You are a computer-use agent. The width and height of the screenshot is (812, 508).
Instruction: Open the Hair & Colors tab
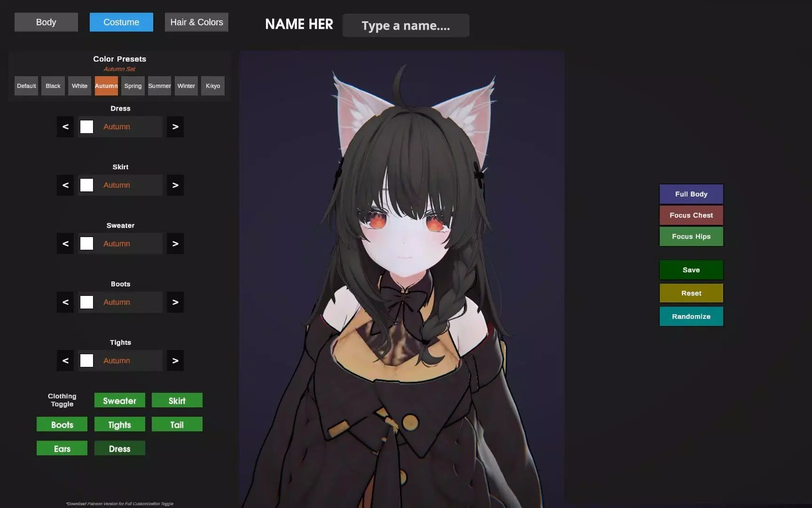tap(196, 22)
